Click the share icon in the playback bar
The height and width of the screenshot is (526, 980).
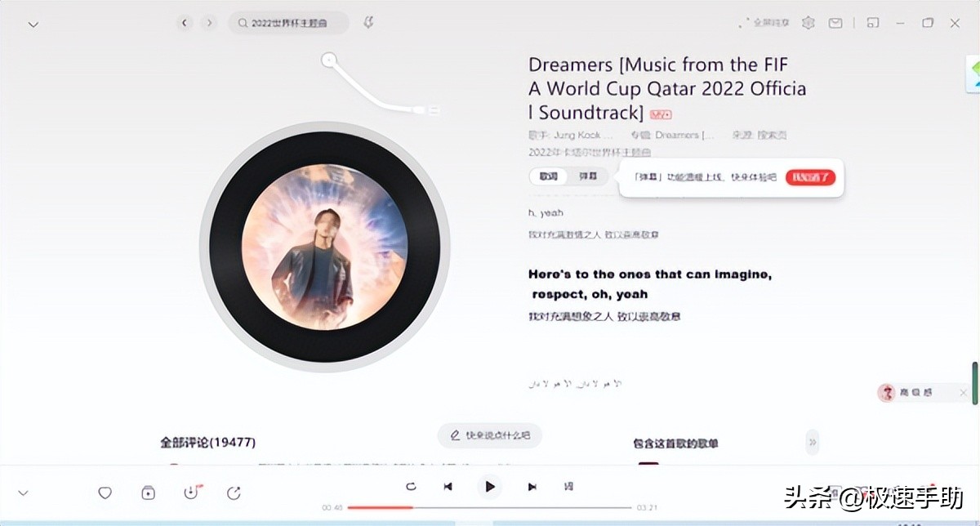tap(234, 493)
